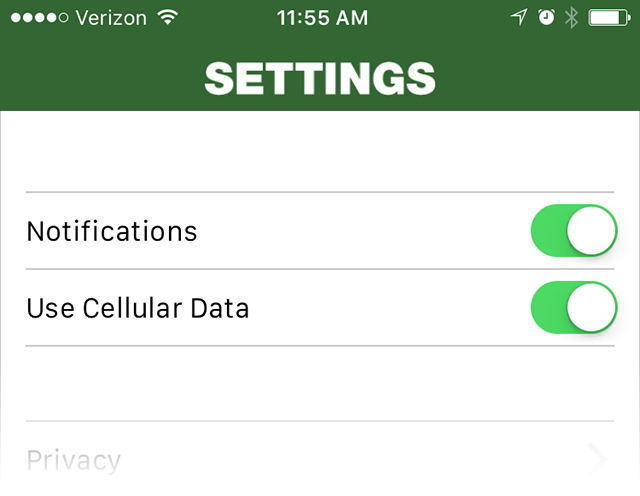
Task: Tap empty space between Cellular Data label and switch
Action: (x=390, y=308)
